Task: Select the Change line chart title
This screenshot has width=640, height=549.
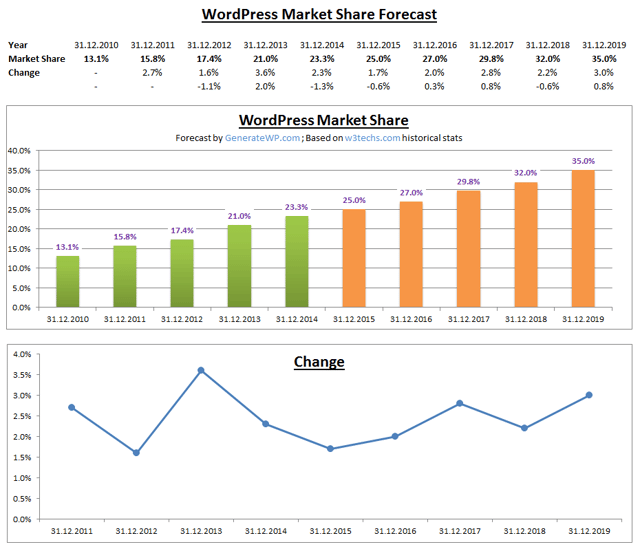Action: [x=319, y=362]
